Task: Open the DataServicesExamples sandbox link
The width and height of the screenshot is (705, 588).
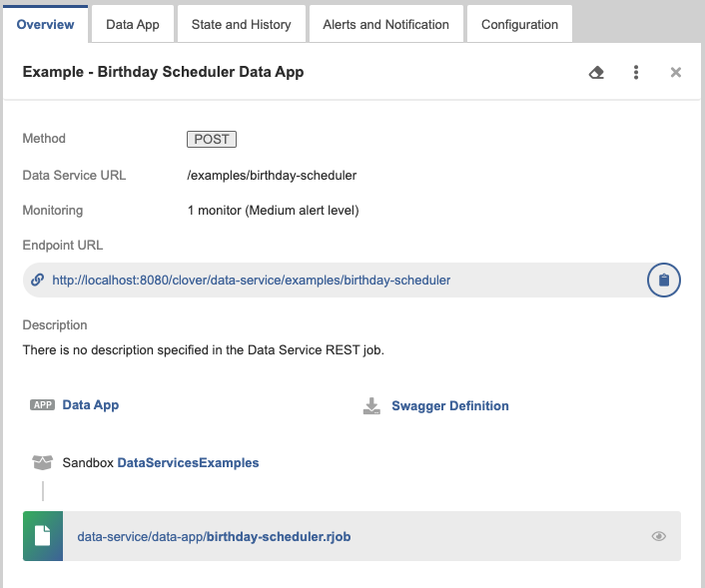Action: pos(188,463)
